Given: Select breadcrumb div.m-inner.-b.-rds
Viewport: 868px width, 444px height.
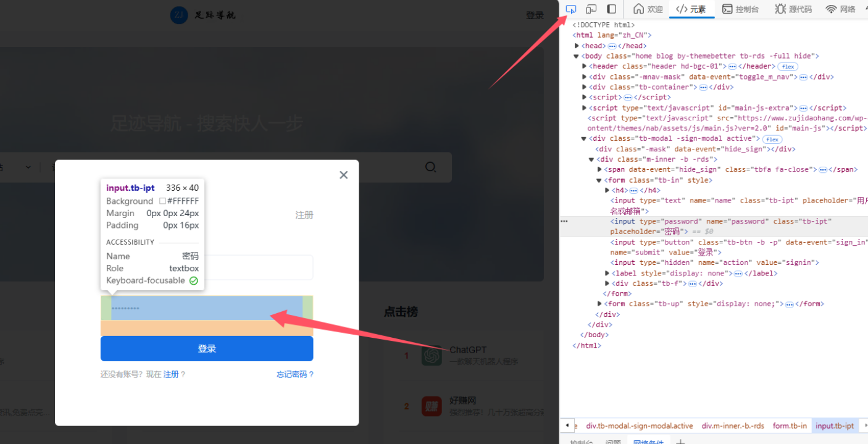Looking at the screenshot, I should (733, 426).
